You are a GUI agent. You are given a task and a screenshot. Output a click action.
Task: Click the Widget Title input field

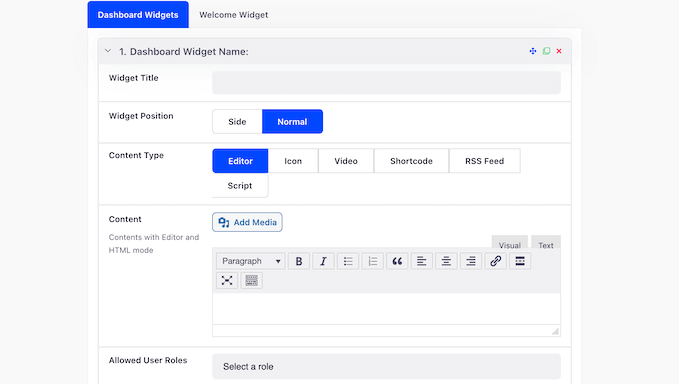[x=386, y=82]
